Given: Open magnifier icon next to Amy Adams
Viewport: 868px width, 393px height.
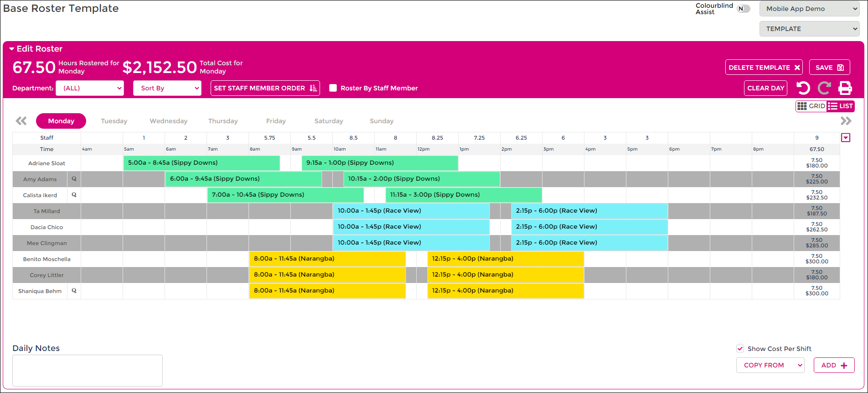Looking at the screenshot, I should [74, 179].
